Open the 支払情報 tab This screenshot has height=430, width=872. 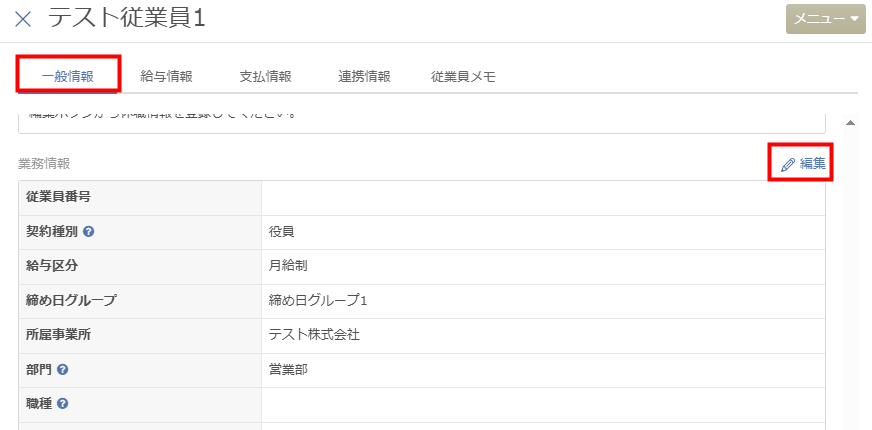tap(265, 77)
